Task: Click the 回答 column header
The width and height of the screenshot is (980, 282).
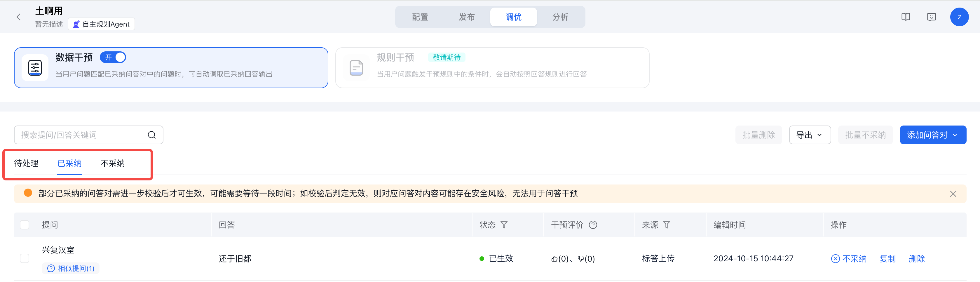Action: pyautogui.click(x=227, y=224)
